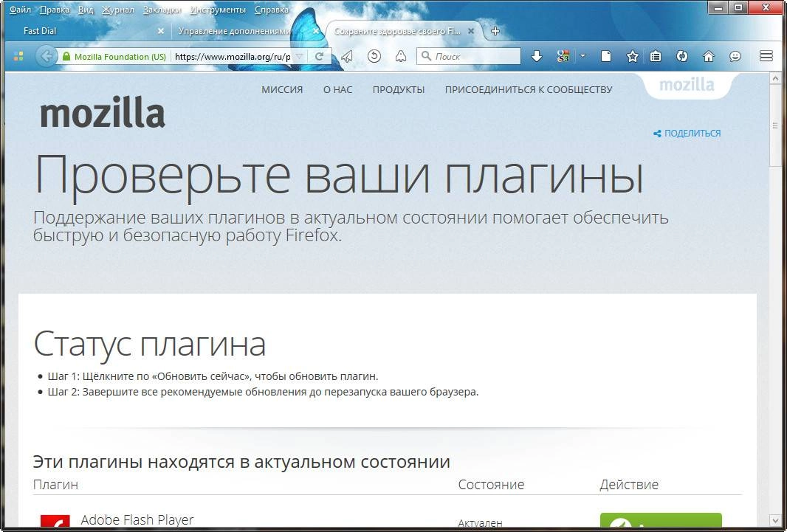
Task: Maximize the Firefox window
Action: coord(738,8)
